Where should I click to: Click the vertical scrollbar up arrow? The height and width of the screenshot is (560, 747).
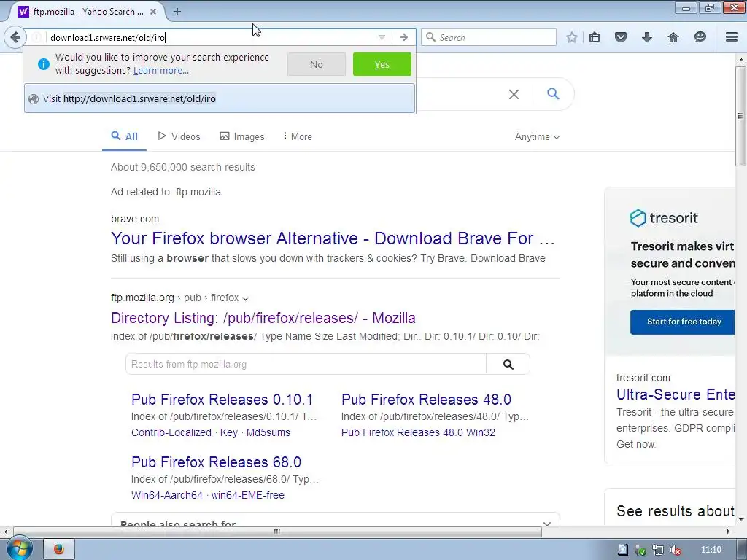pos(740,60)
